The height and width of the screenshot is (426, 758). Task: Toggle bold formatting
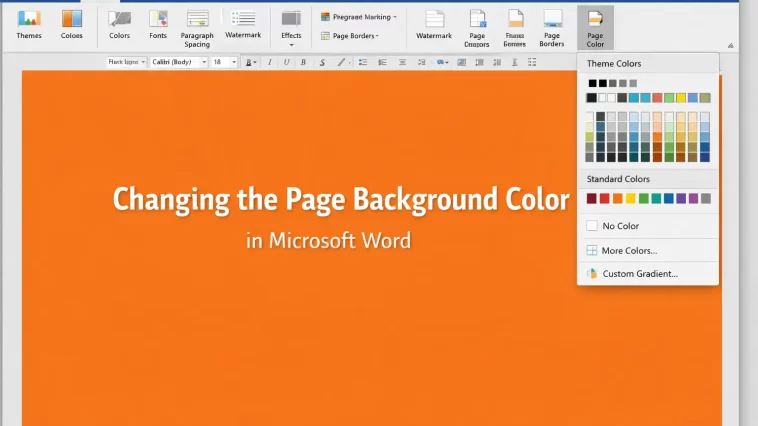303,62
